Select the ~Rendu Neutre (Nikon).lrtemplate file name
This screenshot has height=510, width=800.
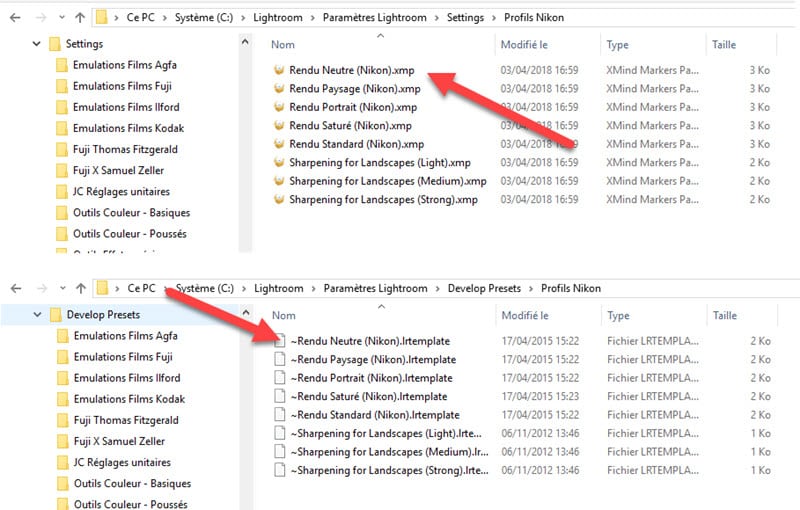370,341
